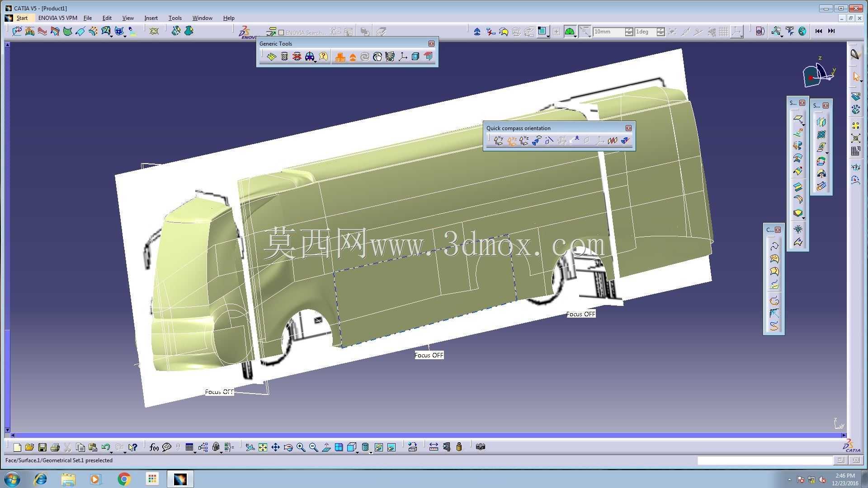Open the Window menu
Viewport: 868px width, 488px height.
[202, 18]
